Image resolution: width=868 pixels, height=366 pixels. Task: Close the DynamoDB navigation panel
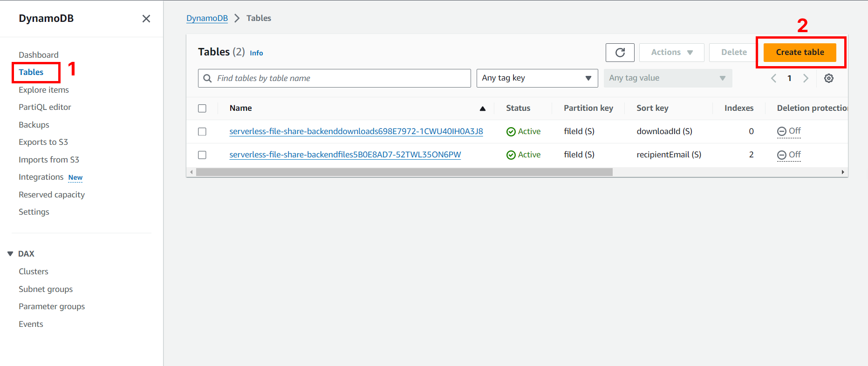[146, 19]
